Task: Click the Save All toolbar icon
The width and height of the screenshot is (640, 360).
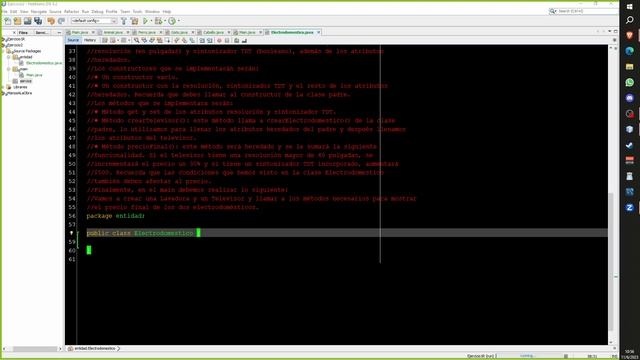Action: 38,21
